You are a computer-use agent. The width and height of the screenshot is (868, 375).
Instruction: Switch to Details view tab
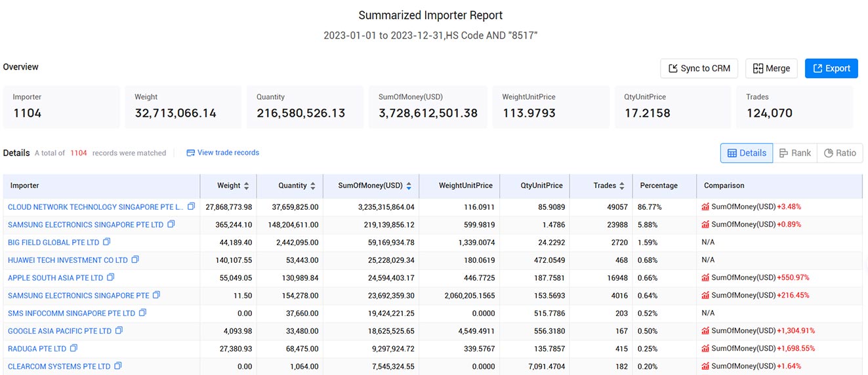coord(747,153)
